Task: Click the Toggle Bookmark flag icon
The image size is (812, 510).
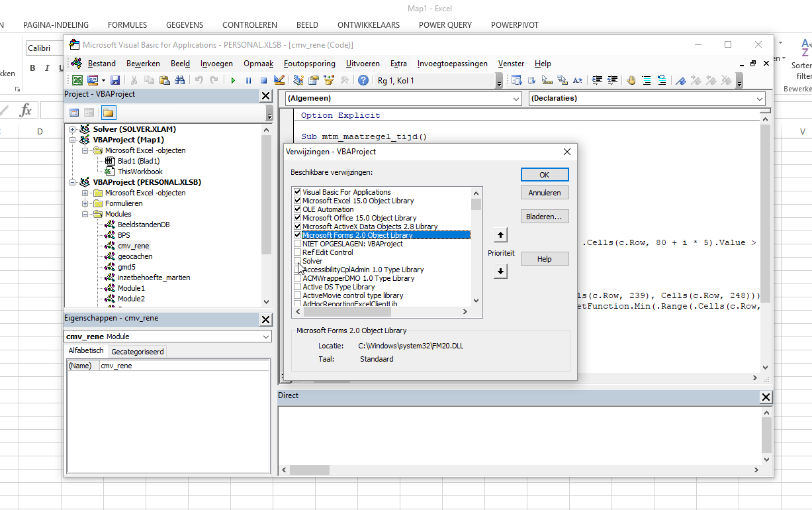Action: tap(680, 80)
